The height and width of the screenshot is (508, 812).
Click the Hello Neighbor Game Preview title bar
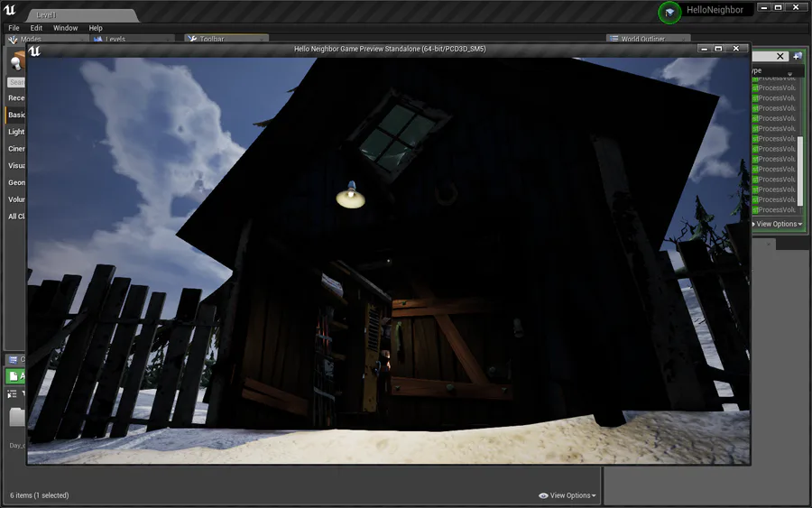click(390, 49)
